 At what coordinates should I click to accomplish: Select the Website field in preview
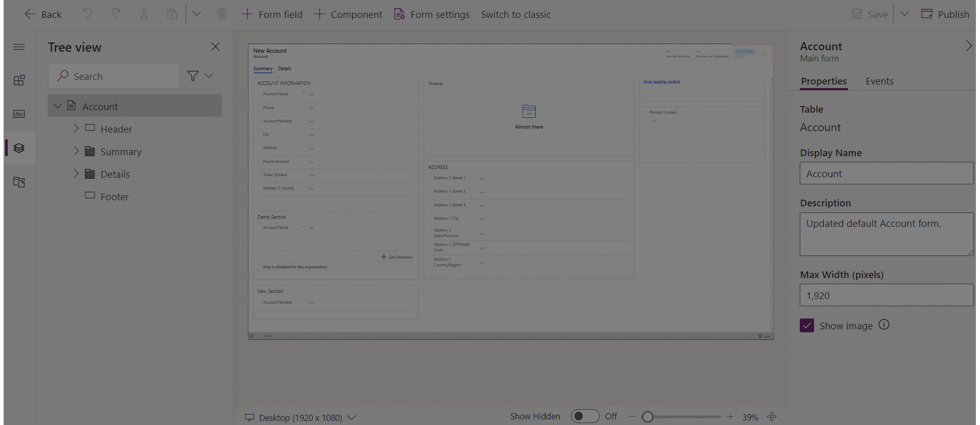336,148
